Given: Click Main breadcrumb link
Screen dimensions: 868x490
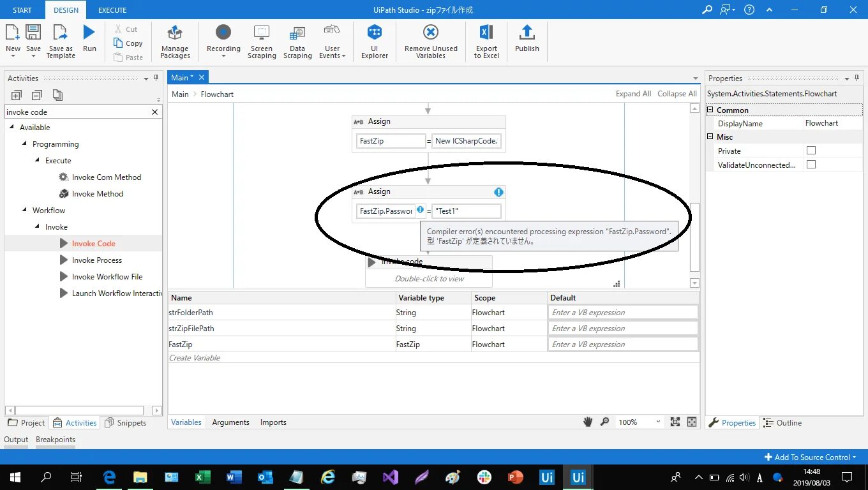Looking at the screenshot, I should coord(180,94).
